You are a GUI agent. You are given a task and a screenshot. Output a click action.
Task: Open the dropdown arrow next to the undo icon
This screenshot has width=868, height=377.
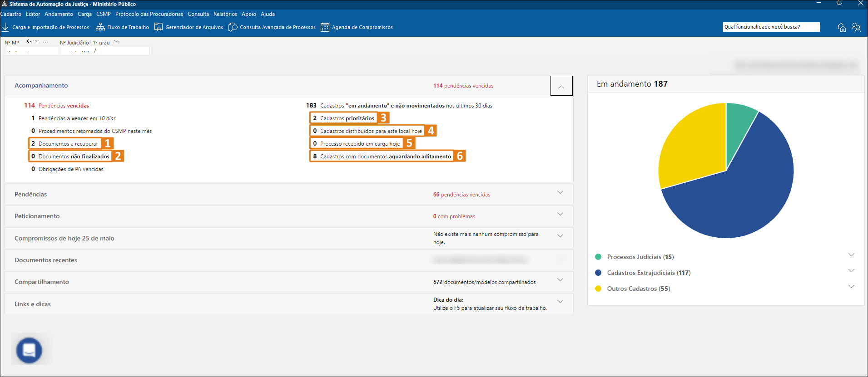[x=37, y=41]
